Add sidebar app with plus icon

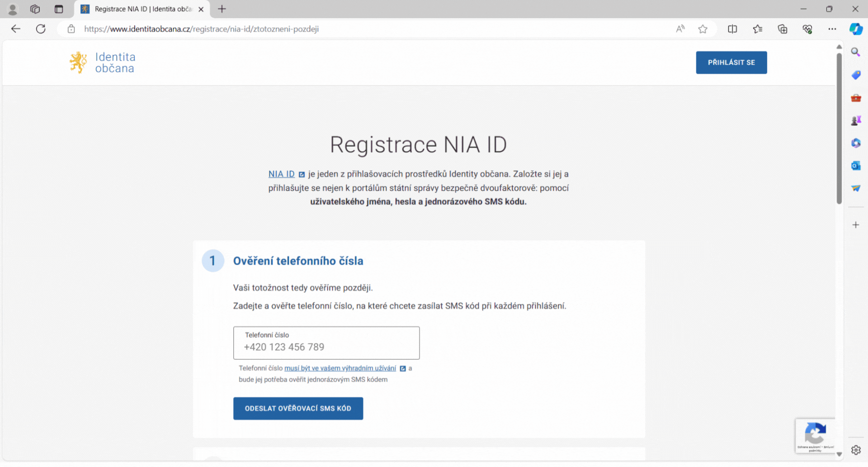tap(856, 225)
